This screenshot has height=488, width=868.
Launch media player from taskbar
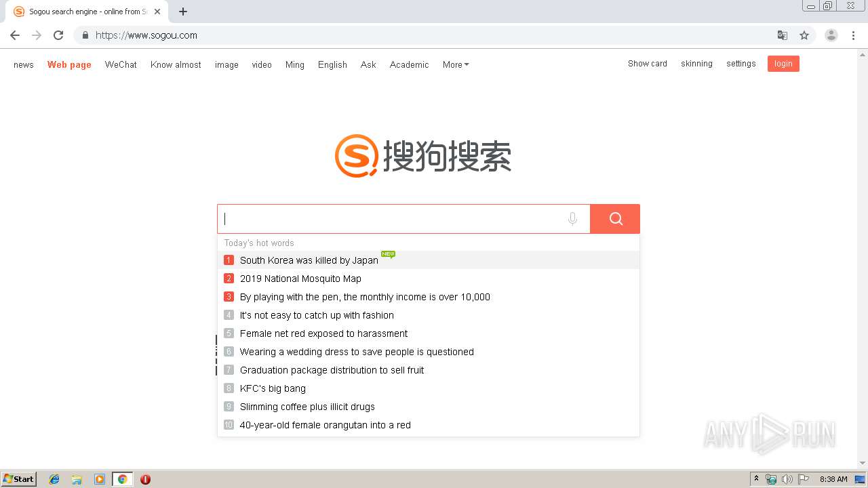point(100,479)
